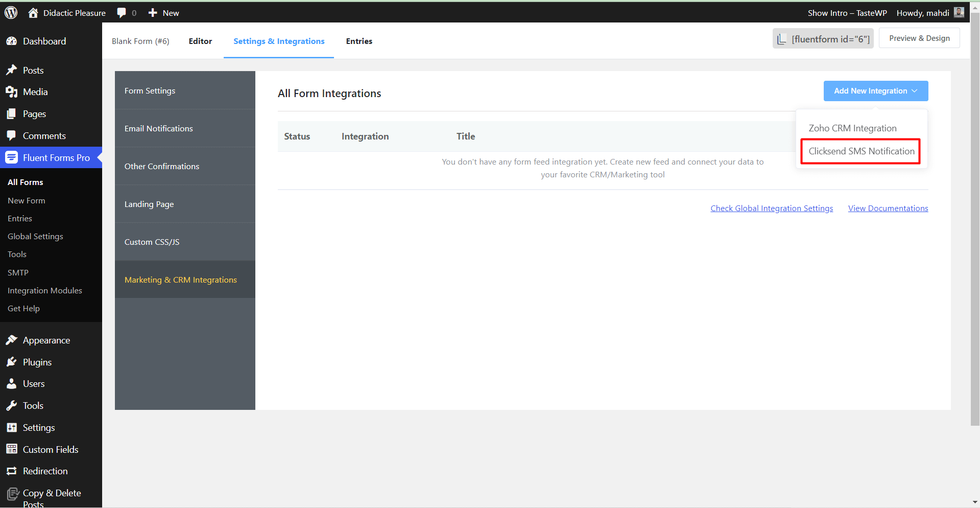980x508 pixels.
Task: Open Custom CSS/JS settings
Action: pyautogui.click(x=185, y=242)
